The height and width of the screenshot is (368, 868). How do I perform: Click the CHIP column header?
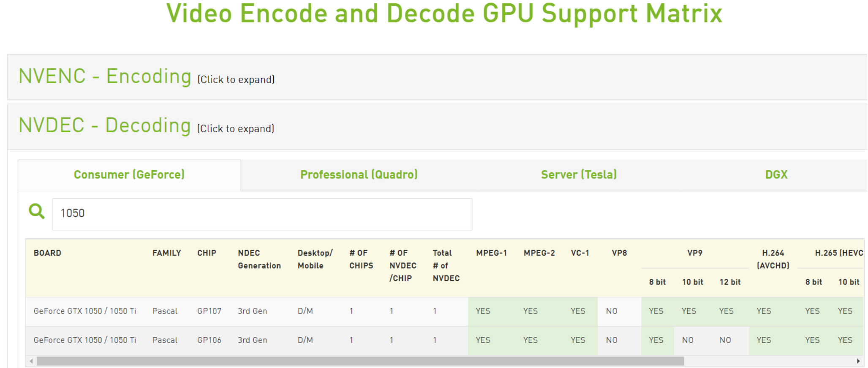(207, 253)
